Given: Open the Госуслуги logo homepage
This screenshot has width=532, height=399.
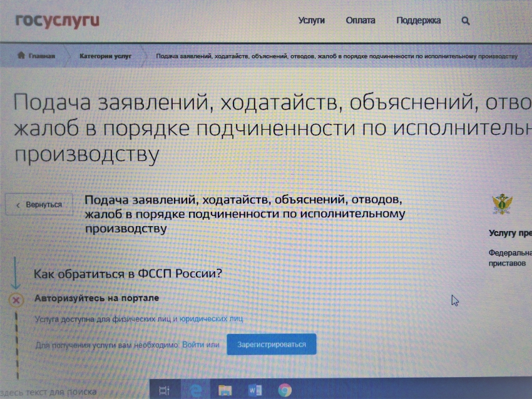Looking at the screenshot, I should [58, 21].
